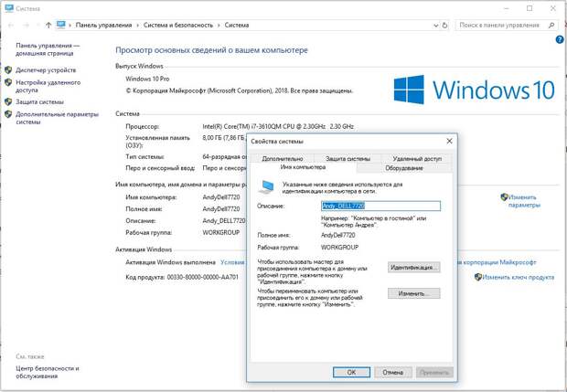The image size is (567, 392).
Task: Refresh the Control Panel address bar
Action: coord(444,26)
